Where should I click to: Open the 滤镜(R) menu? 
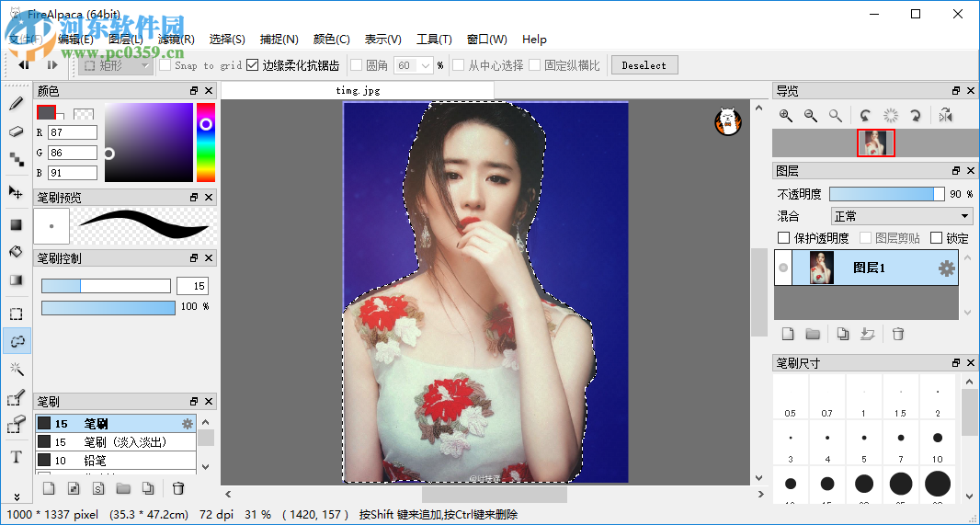[x=177, y=40]
